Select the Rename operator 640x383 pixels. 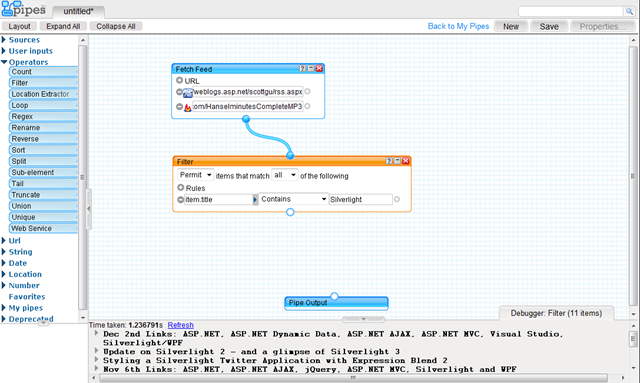(x=43, y=128)
